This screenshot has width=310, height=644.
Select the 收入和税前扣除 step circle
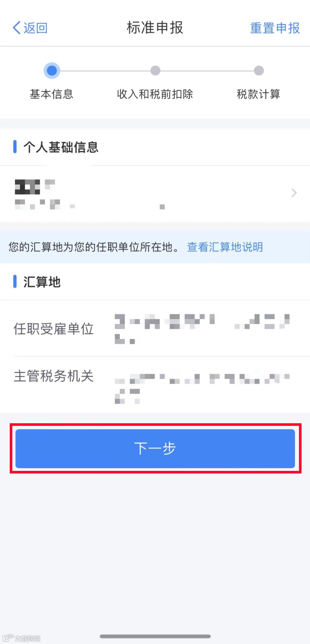(x=155, y=71)
